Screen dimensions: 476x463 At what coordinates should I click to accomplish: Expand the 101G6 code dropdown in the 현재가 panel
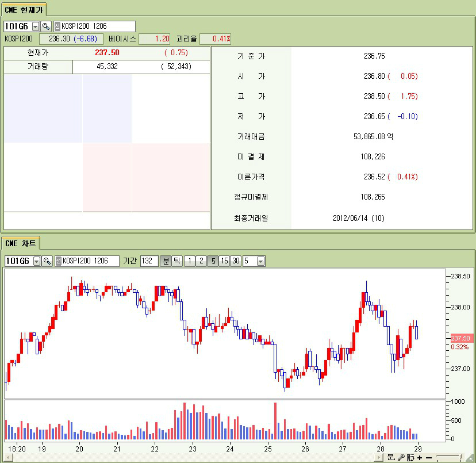(x=36, y=26)
